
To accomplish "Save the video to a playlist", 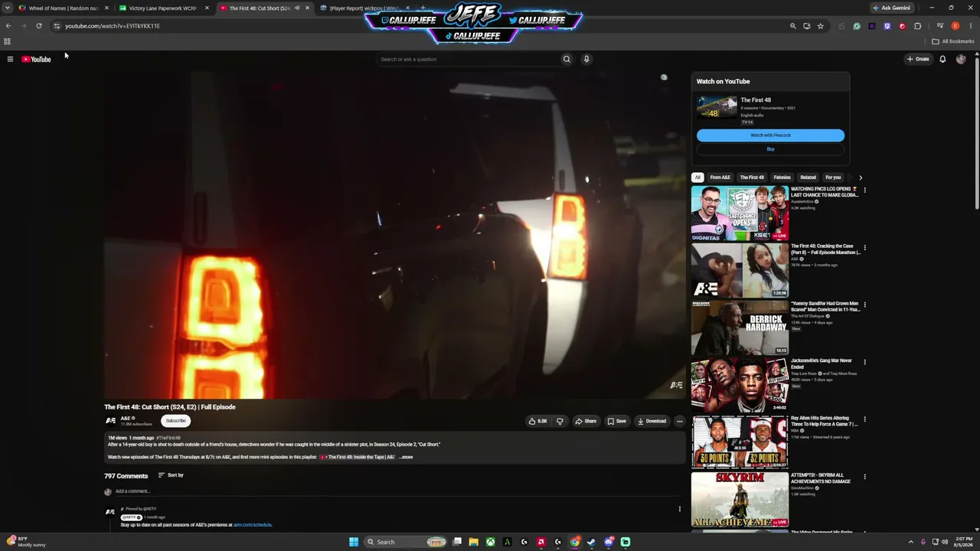I will [x=617, y=421].
